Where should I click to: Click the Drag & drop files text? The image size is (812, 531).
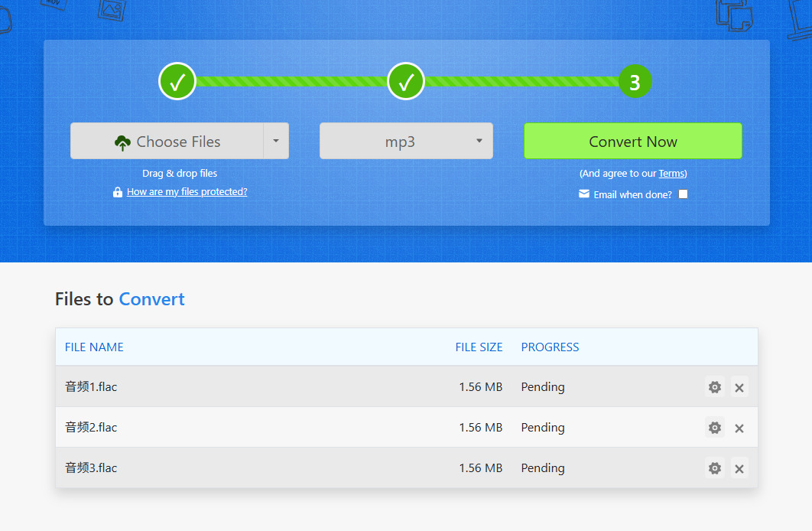(180, 174)
